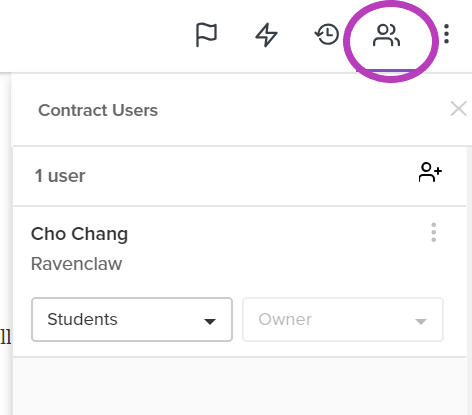Open the Students group dropdown
Viewport: 472px width, 415px height.
click(132, 319)
